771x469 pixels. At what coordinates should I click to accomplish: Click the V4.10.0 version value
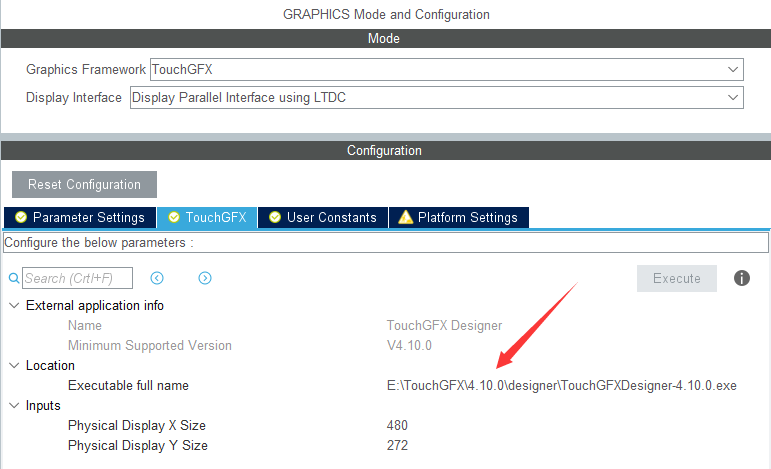tap(409, 346)
